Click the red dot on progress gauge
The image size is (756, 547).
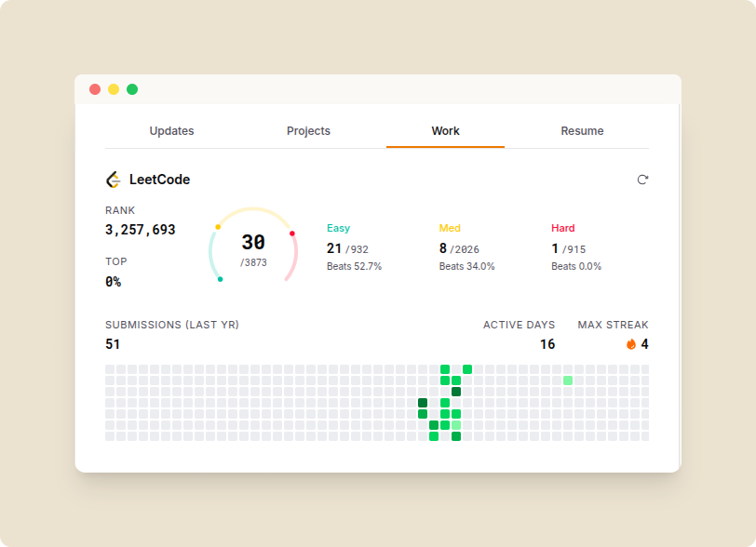tap(292, 233)
